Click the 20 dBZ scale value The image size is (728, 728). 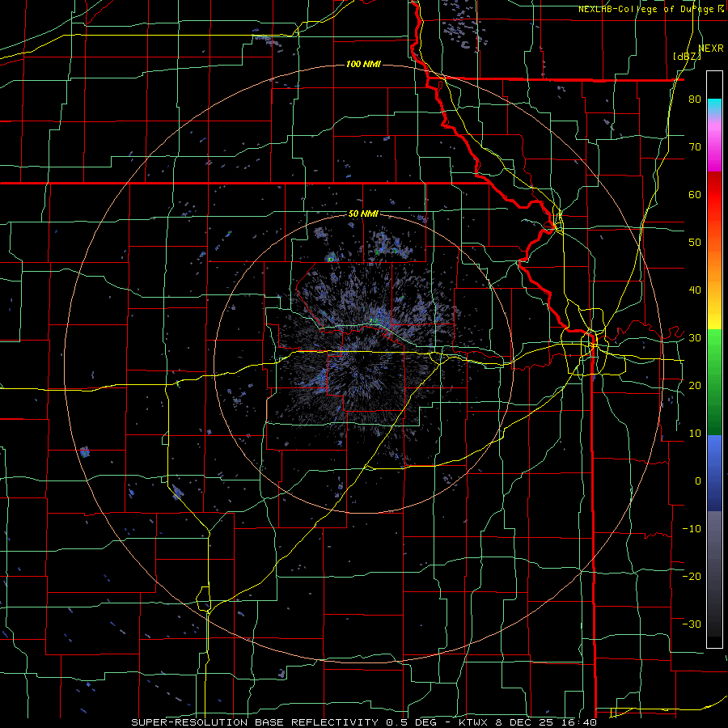pos(695,386)
